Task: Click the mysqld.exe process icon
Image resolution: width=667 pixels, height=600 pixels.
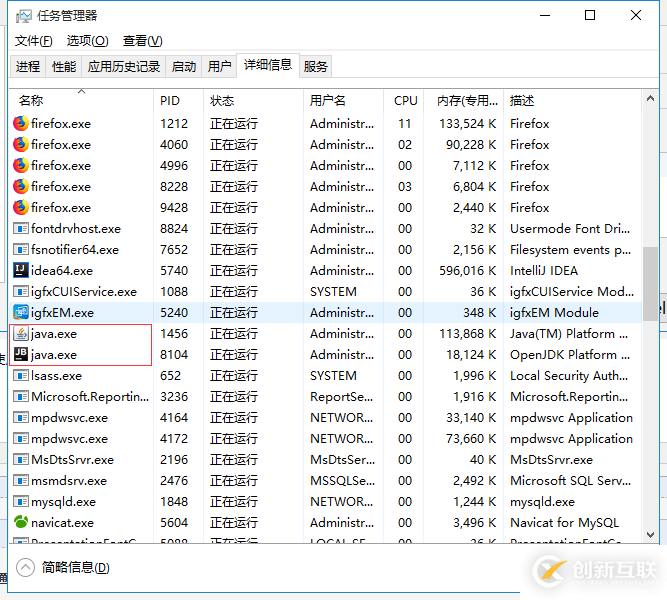Action: coord(20,501)
